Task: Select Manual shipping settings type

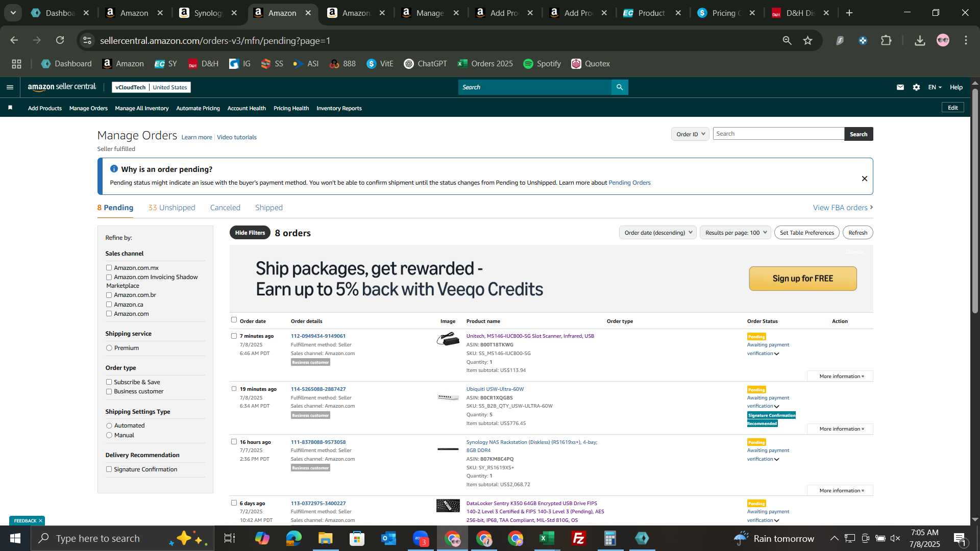Action: click(109, 435)
